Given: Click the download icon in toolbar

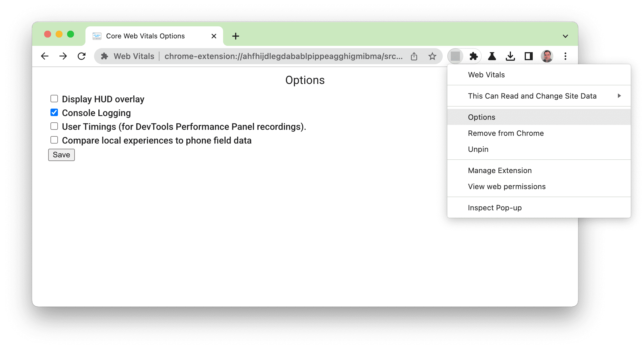Looking at the screenshot, I should [510, 57].
